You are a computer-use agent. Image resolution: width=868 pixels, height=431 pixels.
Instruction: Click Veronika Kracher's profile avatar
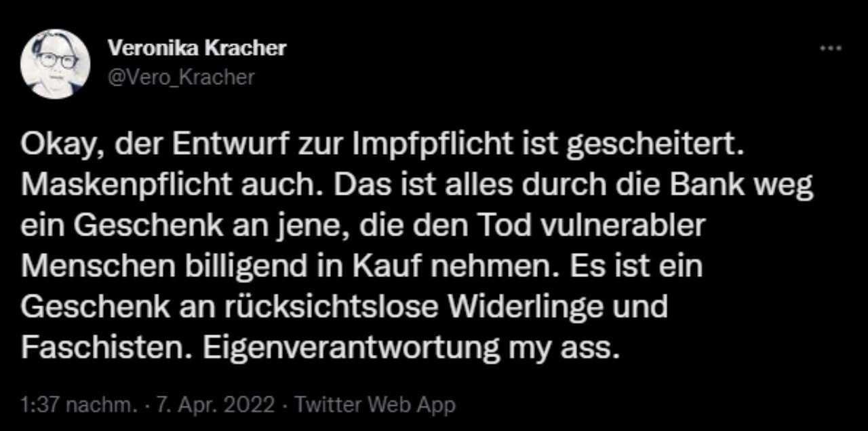point(56,64)
